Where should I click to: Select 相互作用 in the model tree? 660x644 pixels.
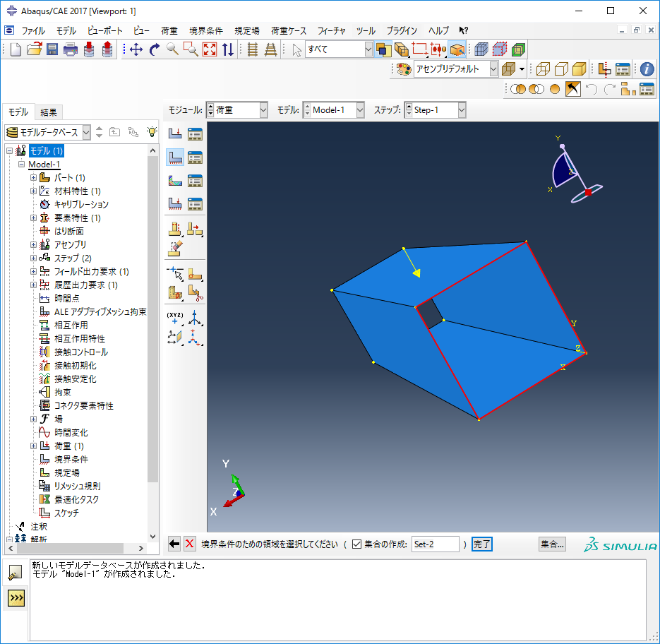[x=71, y=325]
